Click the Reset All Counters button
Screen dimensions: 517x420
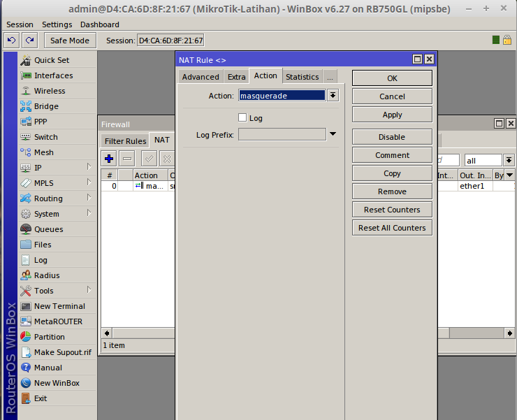392,228
